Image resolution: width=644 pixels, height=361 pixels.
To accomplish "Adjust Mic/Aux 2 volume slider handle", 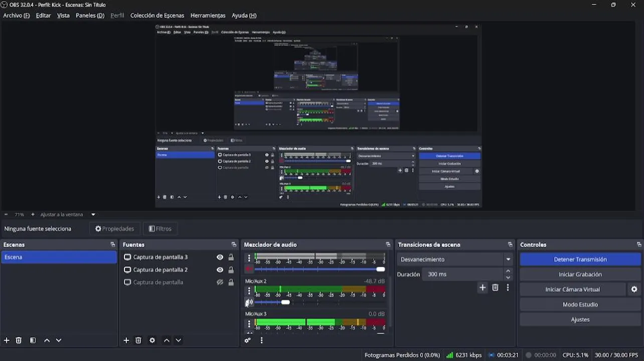I will tap(285, 302).
